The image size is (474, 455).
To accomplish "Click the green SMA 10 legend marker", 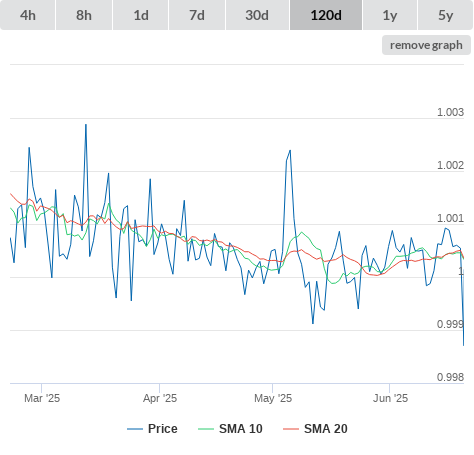I will pyautogui.click(x=206, y=429).
